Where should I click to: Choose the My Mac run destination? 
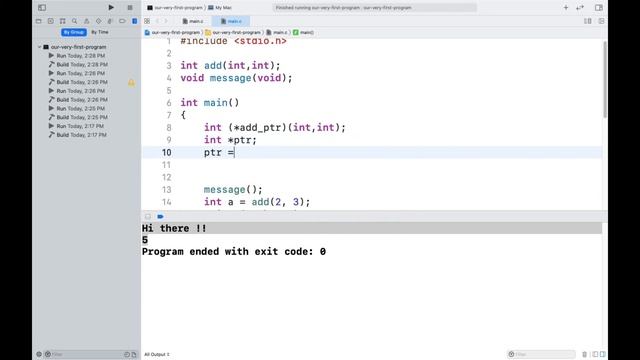pos(220,8)
